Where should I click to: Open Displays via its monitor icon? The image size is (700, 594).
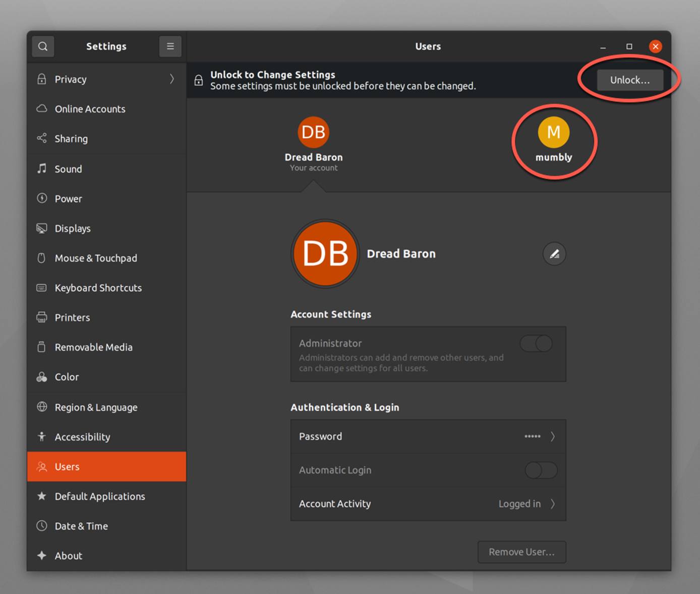coord(41,228)
